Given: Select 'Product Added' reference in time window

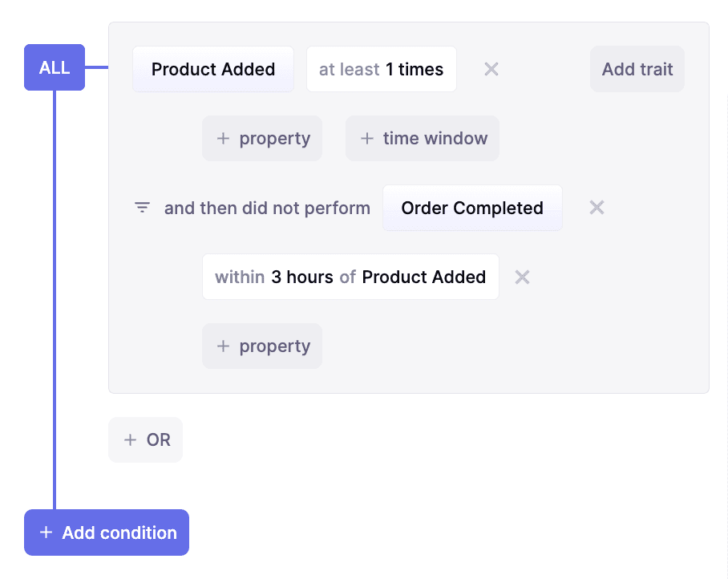Looking at the screenshot, I should [423, 277].
